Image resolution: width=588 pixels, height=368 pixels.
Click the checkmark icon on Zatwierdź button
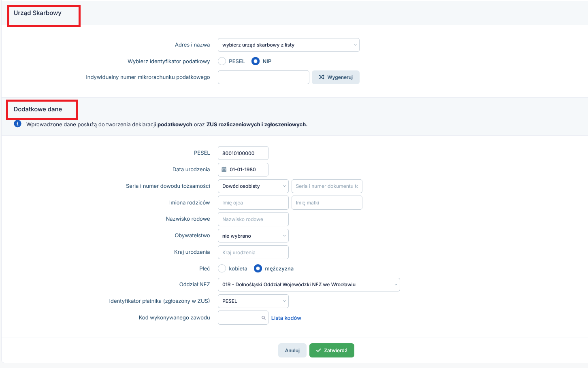pos(318,351)
